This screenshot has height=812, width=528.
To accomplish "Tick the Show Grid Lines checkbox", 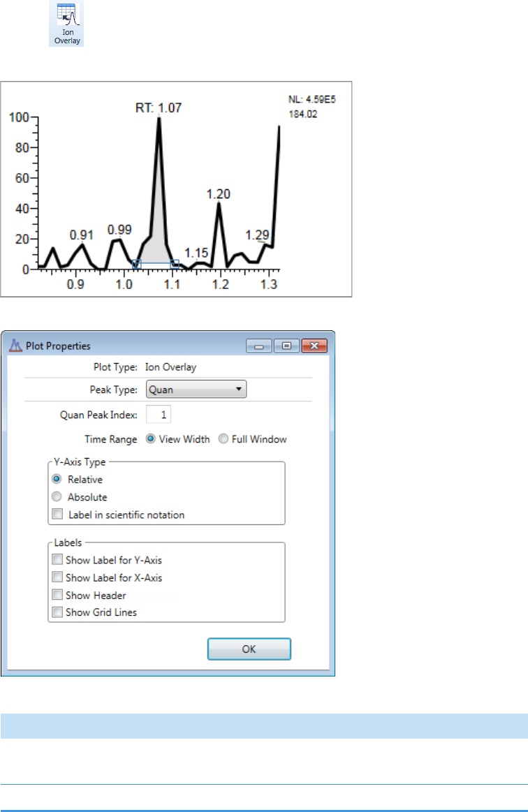I will tap(57, 612).
